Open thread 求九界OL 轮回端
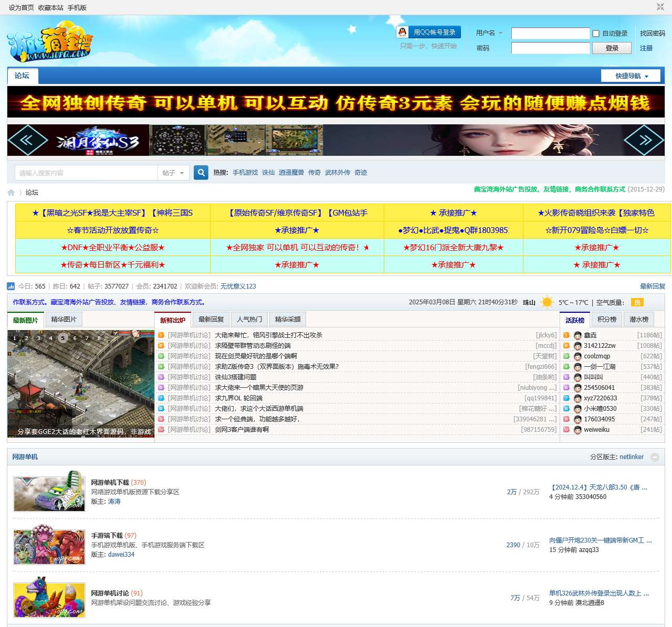The width and height of the screenshot is (672, 627). point(239,398)
